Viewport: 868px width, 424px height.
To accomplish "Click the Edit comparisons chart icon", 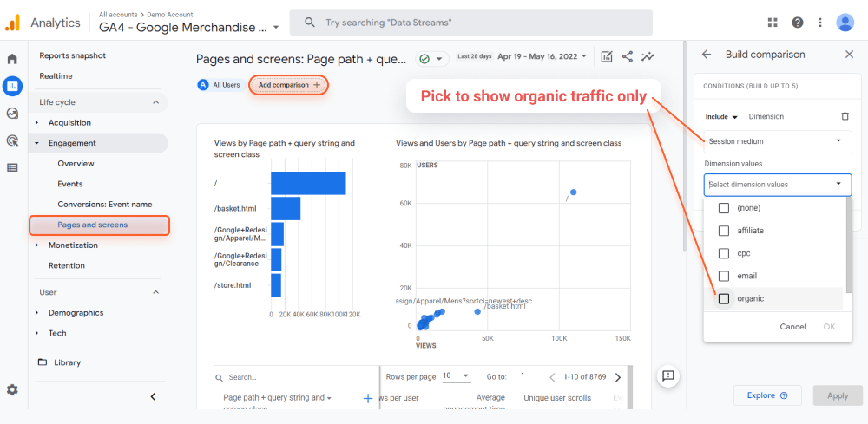I will click(607, 56).
